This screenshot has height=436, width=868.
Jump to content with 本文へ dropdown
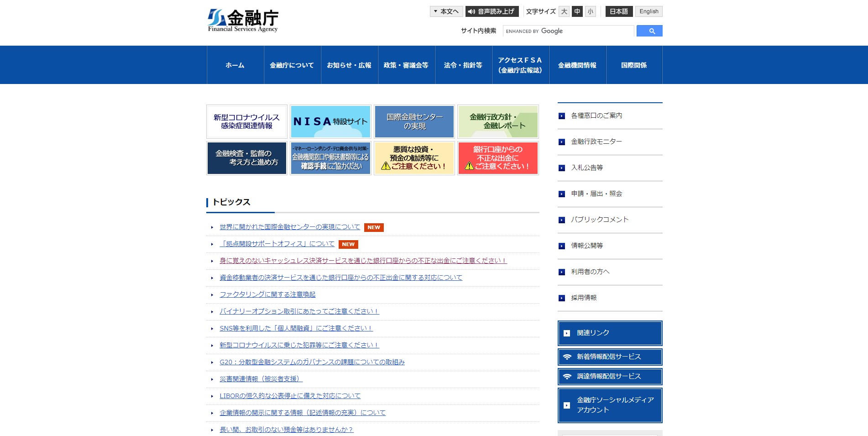(446, 11)
